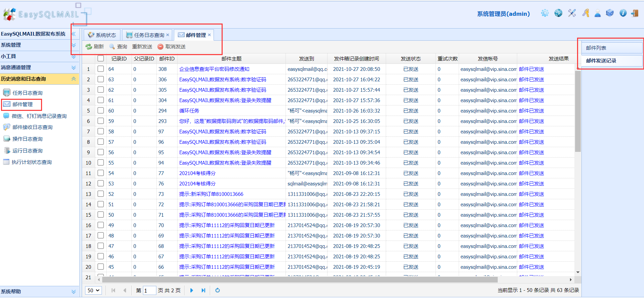The image size is (644, 300).
Task: Switch to the 邮件列表 side tab
Action: click(612, 48)
